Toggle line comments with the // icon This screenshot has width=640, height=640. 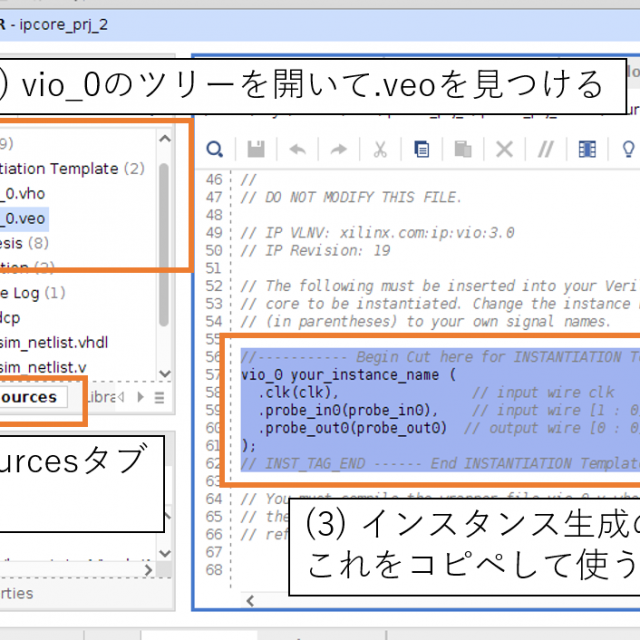pos(546,149)
